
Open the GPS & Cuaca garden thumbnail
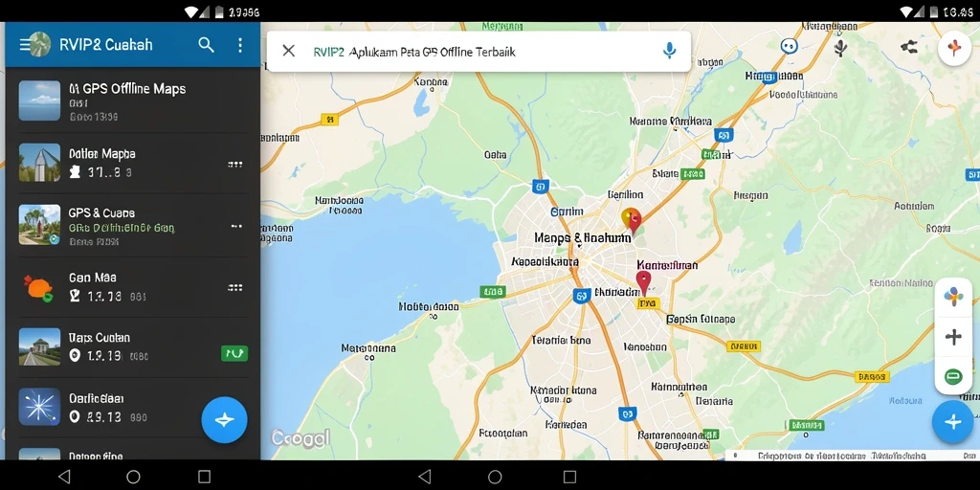[39, 224]
